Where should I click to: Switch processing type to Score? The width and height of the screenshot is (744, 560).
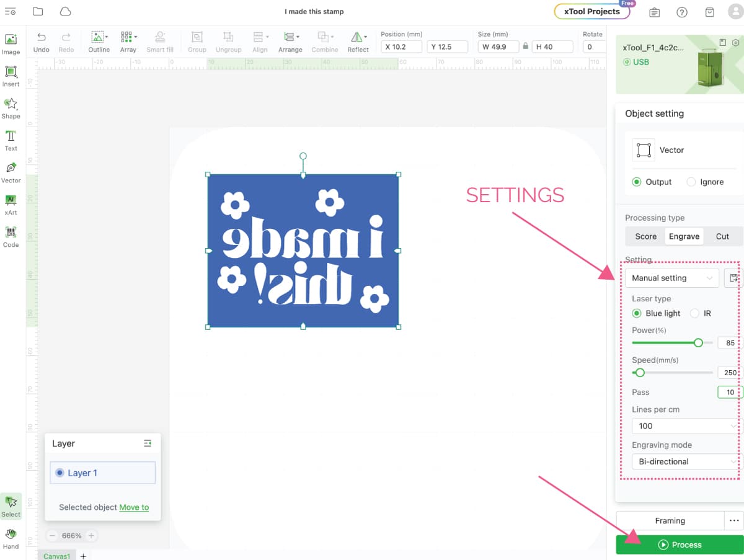click(x=645, y=236)
